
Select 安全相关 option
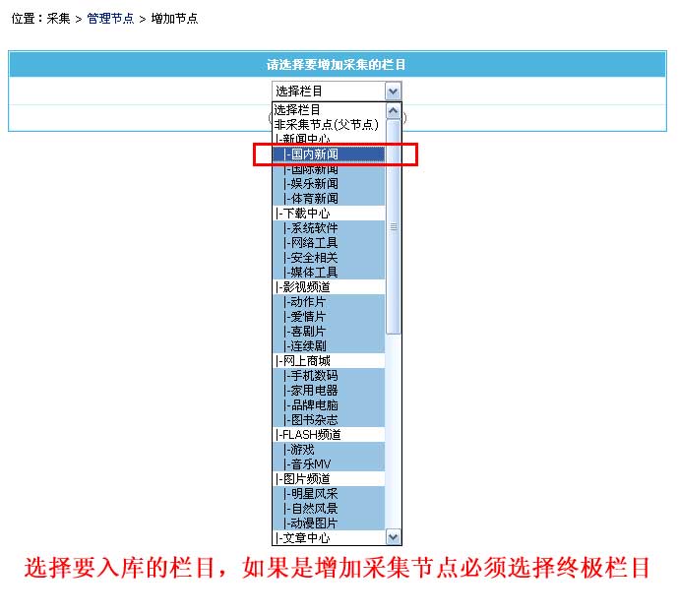click(311, 258)
